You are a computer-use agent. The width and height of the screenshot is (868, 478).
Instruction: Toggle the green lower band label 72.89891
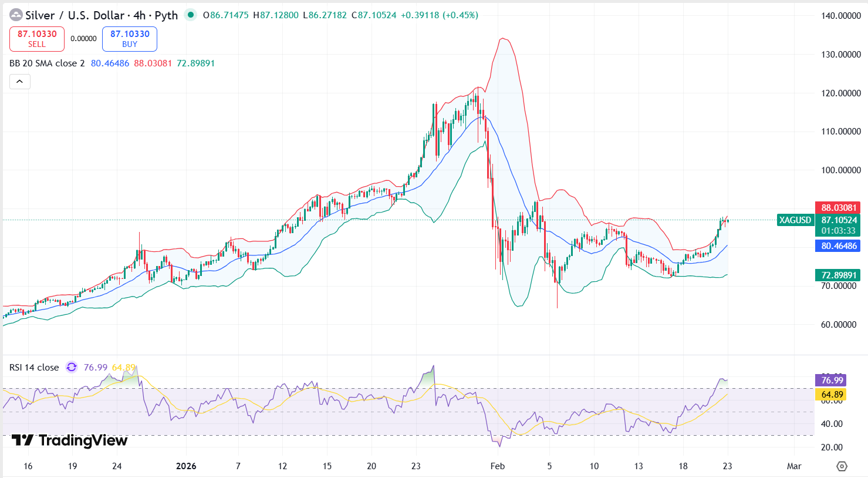(x=837, y=275)
